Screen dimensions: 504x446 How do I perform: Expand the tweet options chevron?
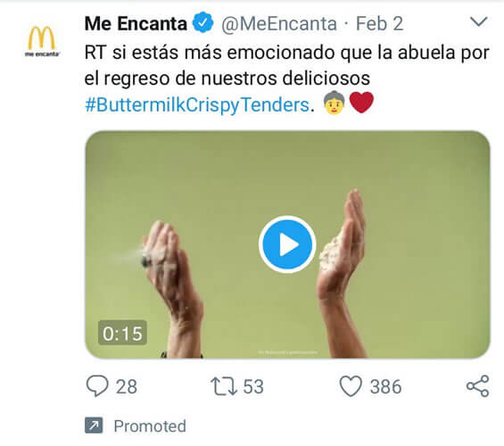(479, 21)
